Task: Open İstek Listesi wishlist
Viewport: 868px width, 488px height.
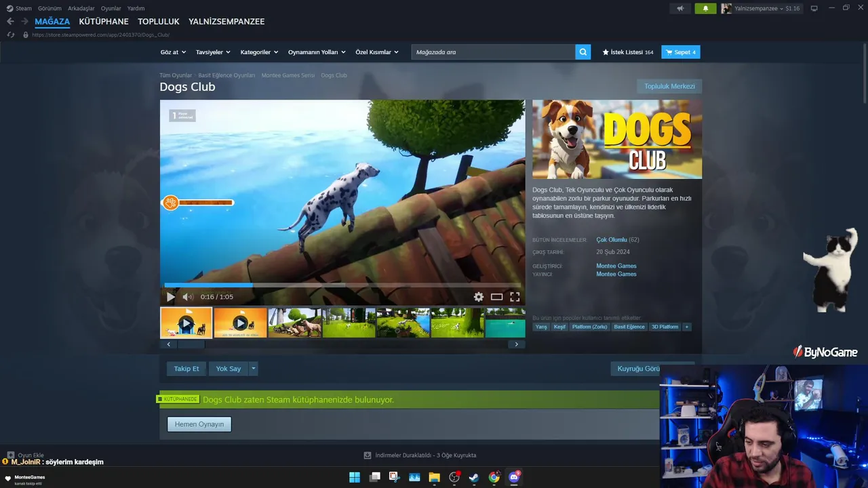Action: tap(628, 52)
